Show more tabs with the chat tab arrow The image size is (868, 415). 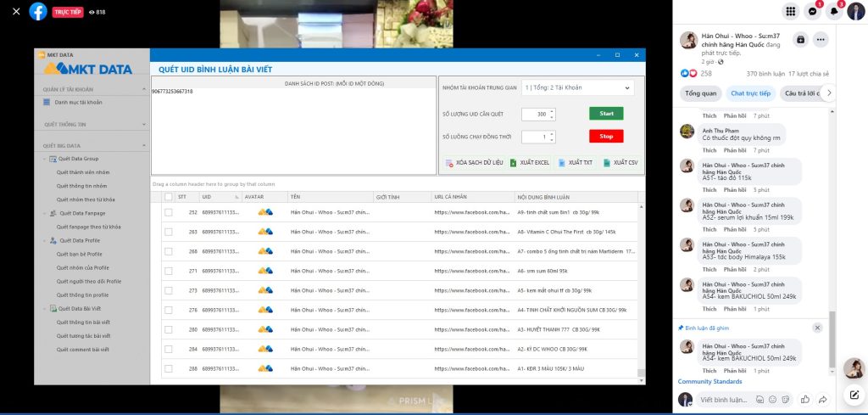point(828,93)
